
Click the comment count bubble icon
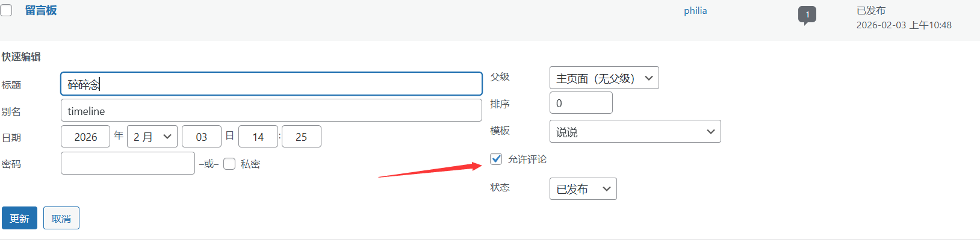[x=807, y=15]
